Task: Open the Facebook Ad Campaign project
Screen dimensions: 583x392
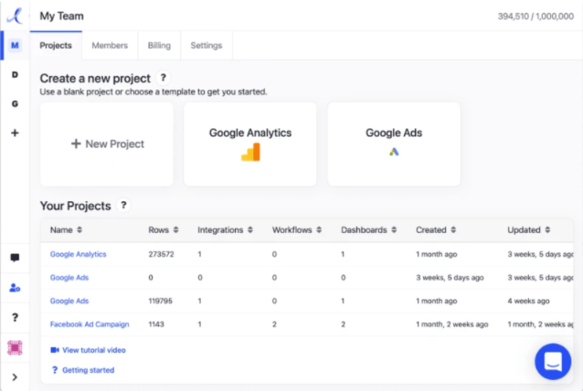Action: click(x=90, y=324)
